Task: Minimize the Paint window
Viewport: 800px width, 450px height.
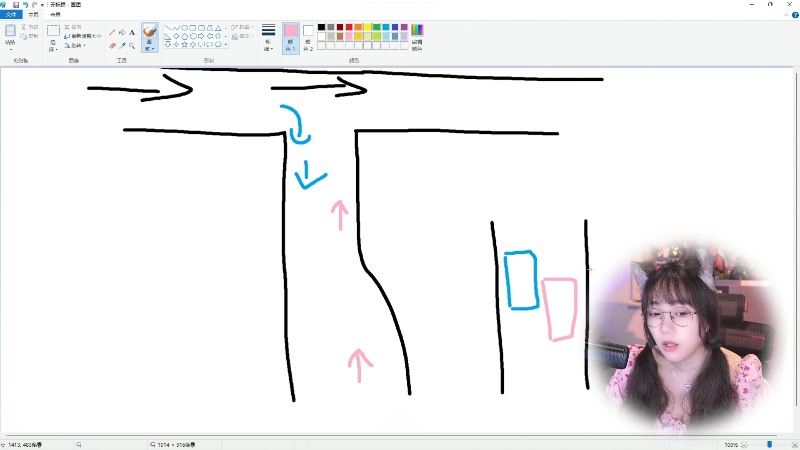Action: pyautogui.click(x=752, y=4)
